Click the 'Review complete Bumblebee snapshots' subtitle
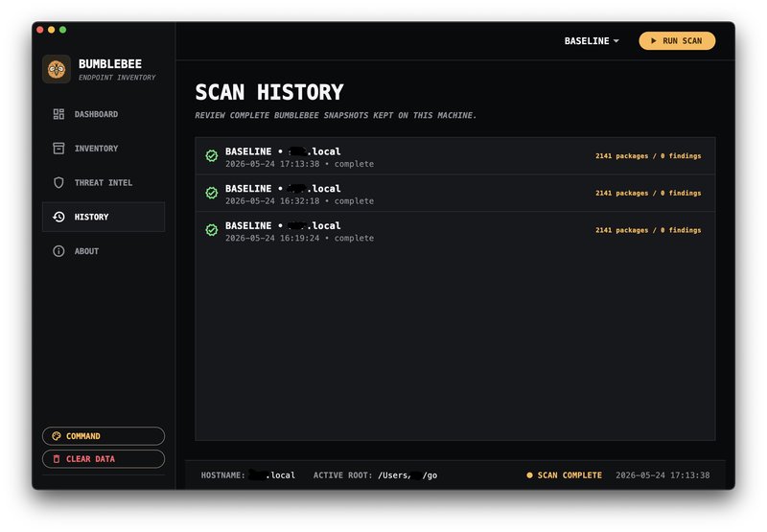Image resolution: width=767 pixels, height=532 pixels. point(336,115)
